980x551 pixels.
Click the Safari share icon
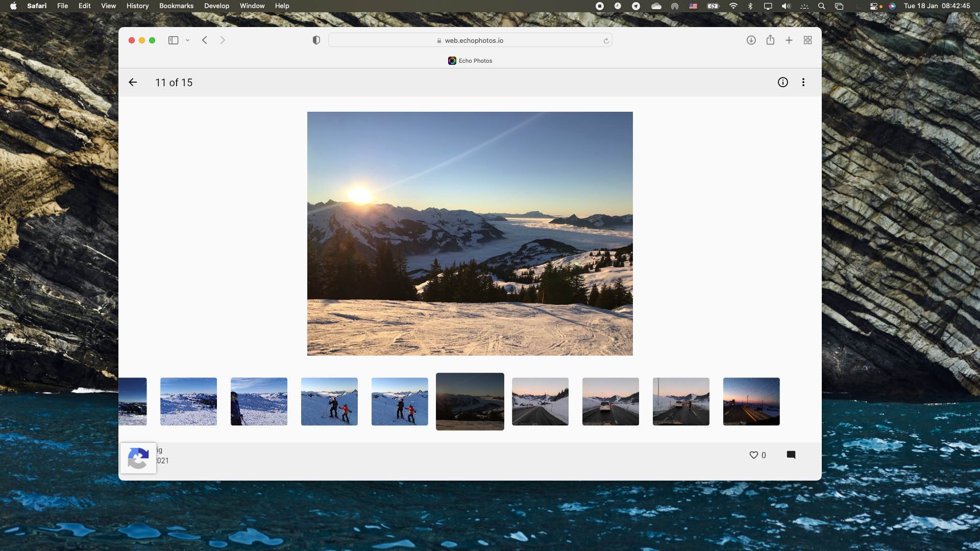[770, 40]
